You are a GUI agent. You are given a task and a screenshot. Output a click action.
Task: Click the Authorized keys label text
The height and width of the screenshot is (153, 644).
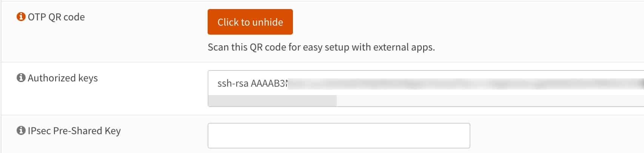[x=63, y=78]
